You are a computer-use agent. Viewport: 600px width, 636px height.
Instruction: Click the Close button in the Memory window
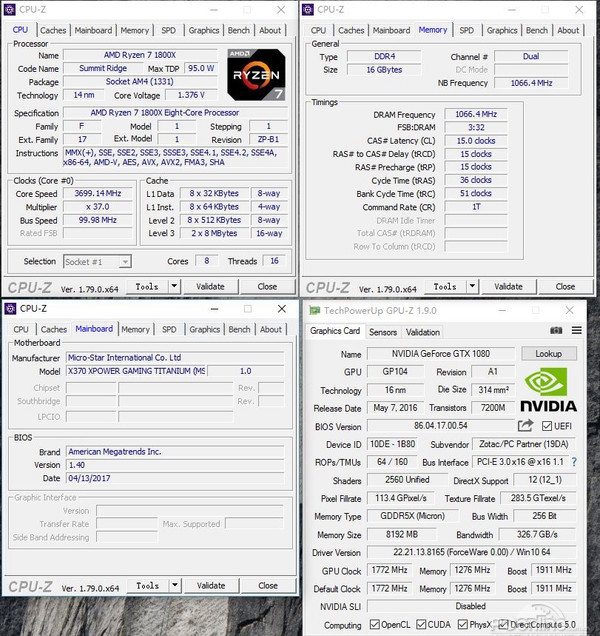coord(565,286)
